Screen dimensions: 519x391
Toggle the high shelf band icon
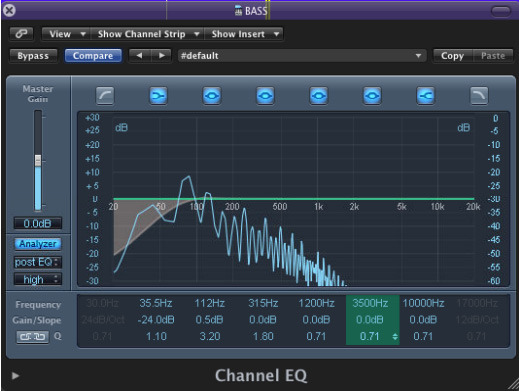tap(426, 96)
